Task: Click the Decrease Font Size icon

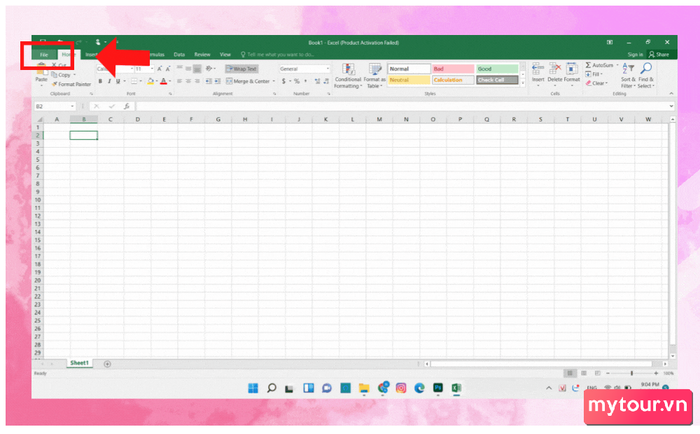Action: (x=168, y=69)
